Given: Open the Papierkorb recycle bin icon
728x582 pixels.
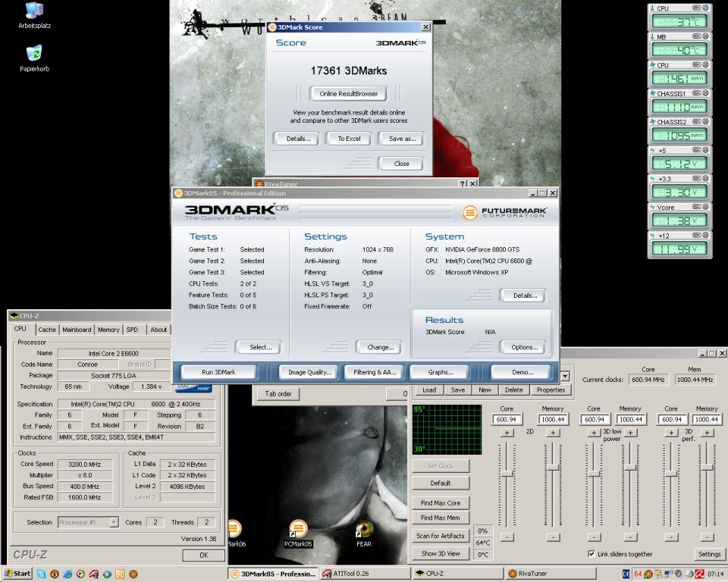Looking at the screenshot, I should click(x=34, y=58).
